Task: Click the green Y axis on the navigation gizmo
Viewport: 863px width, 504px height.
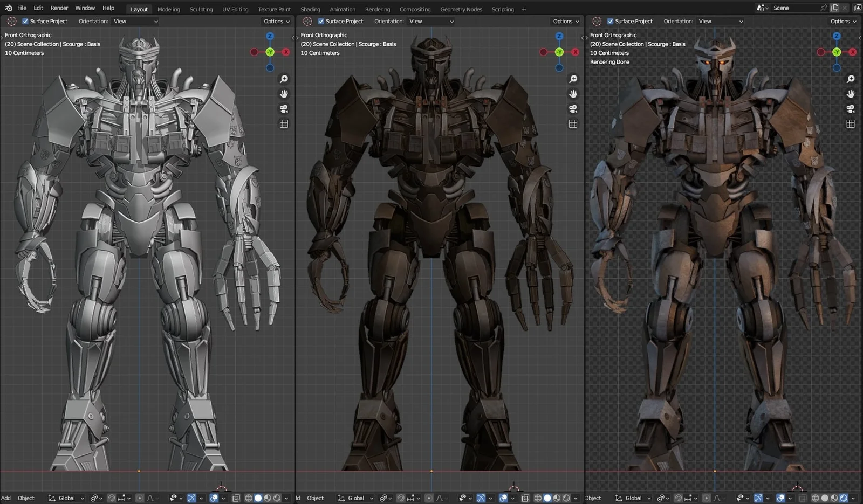Action: pyautogui.click(x=270, y=52)
